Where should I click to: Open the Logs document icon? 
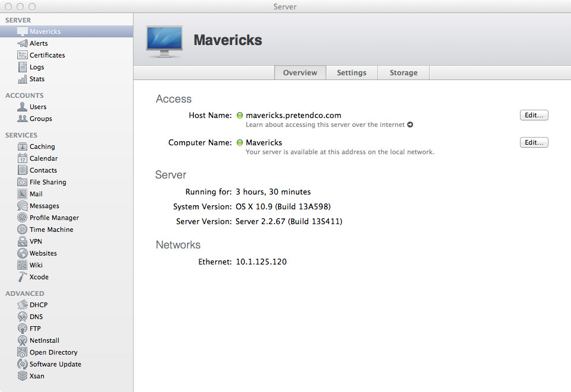point(22,67)
